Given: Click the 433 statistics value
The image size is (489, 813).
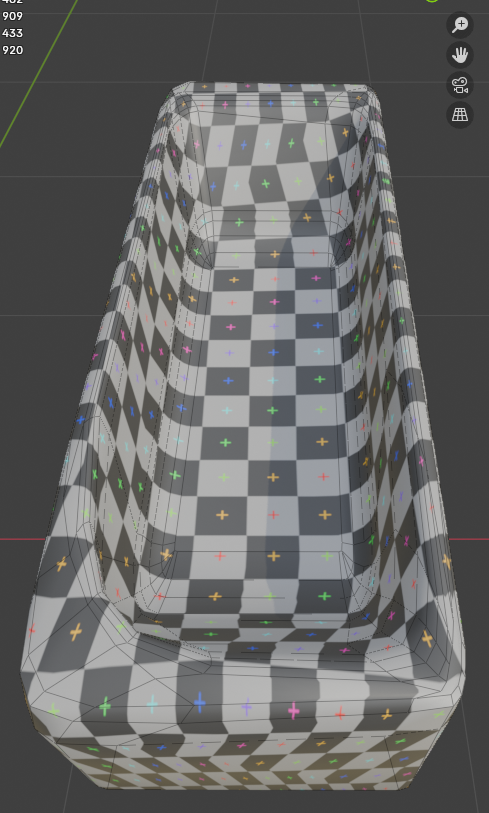Looking at the screenshot, I should [x=12, y=33].
